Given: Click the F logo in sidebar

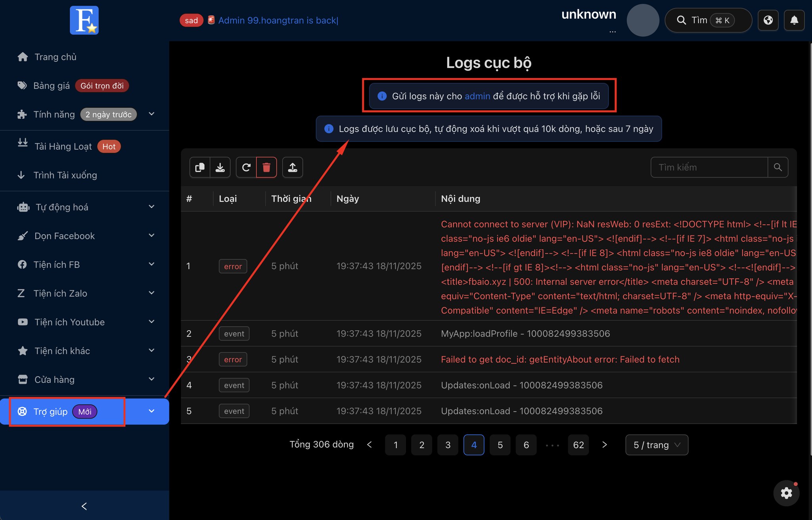Looking at the screenshot, I should [84, 20].
